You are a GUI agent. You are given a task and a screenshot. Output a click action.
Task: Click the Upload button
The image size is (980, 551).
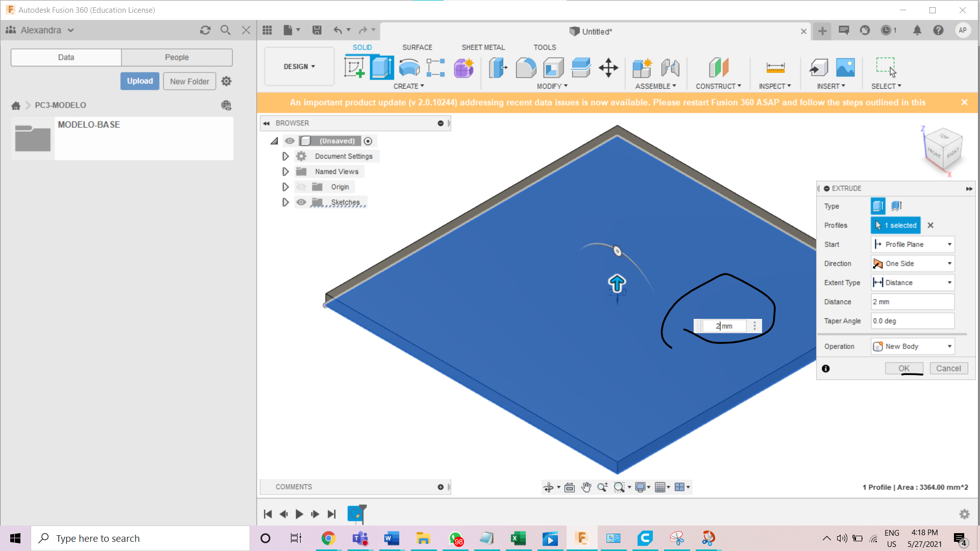click(140, 81)
